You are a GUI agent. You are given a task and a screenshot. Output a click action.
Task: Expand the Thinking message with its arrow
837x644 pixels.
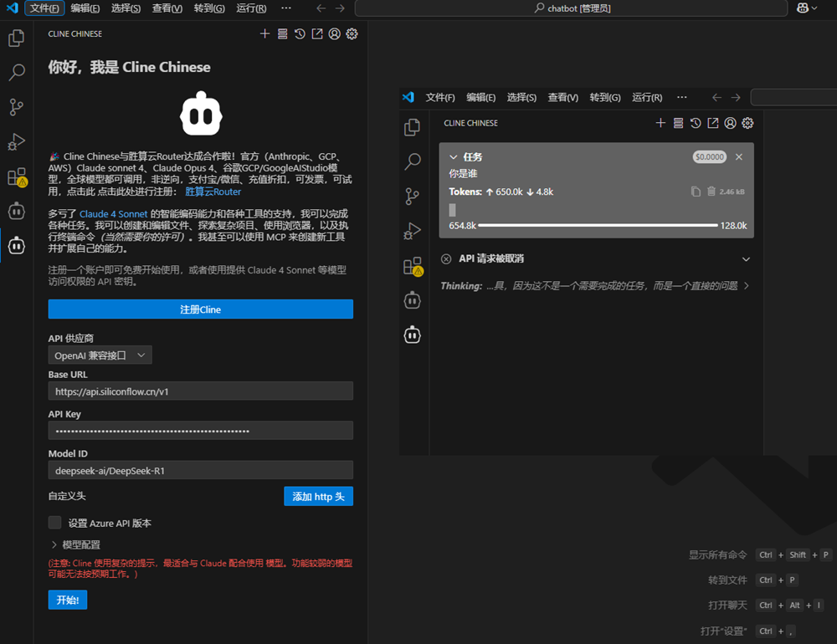pos(747,286)
